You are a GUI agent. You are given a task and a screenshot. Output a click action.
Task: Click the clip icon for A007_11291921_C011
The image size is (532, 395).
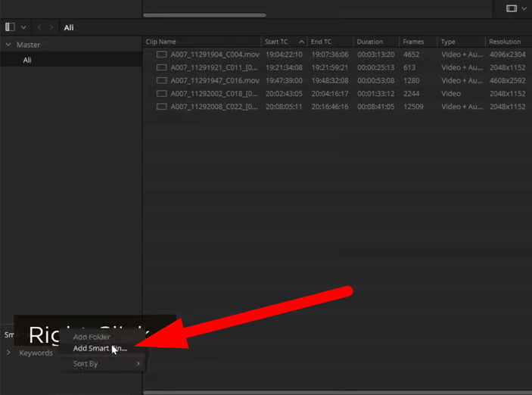point(161,67)
